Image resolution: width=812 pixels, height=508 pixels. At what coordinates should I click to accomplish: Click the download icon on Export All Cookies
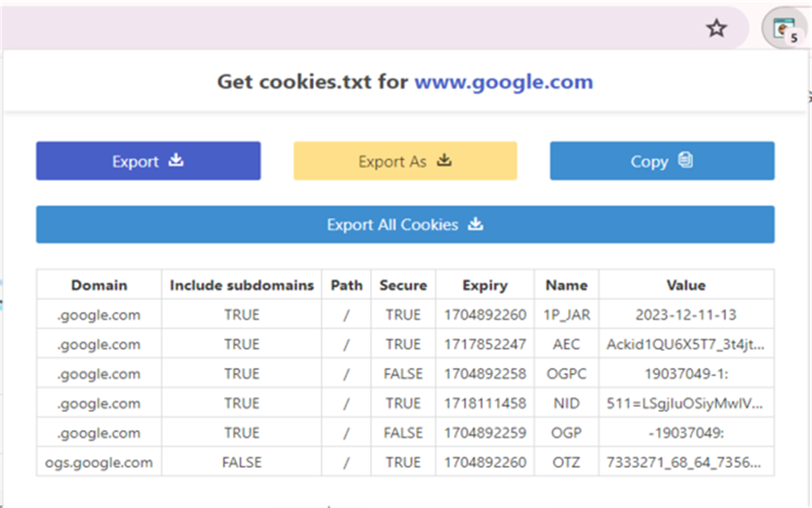pos(476,224)
